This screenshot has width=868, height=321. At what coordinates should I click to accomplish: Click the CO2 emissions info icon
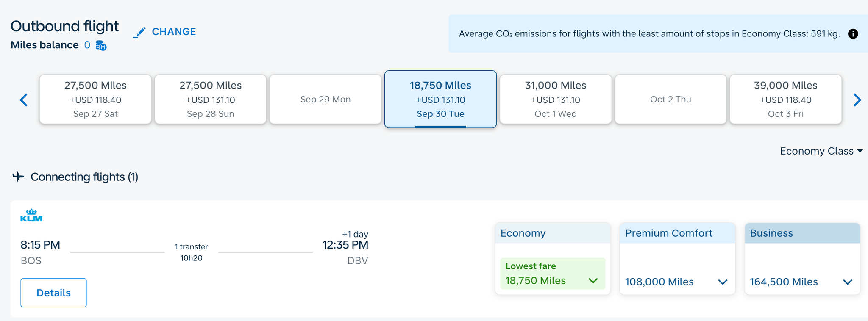[x=853, y=34]
